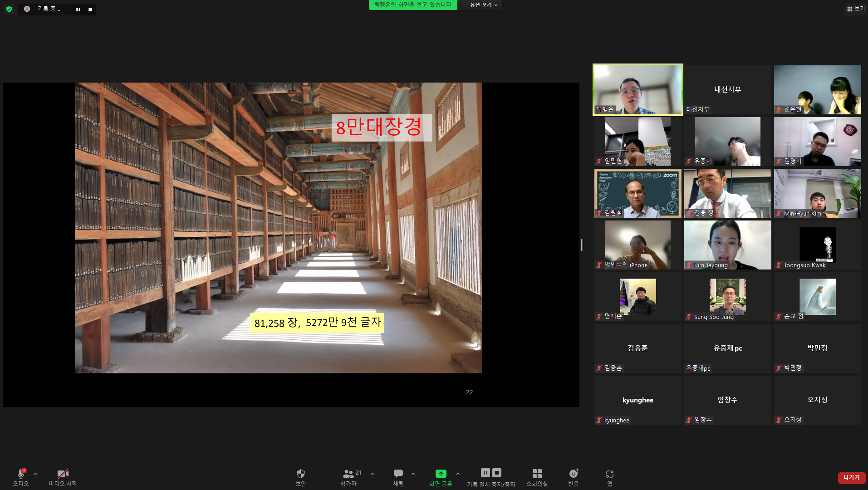The image size is (868, 490).
Task: Open the 채팅 chat panel
Action: pyautogui.click(x=398, y=477)
